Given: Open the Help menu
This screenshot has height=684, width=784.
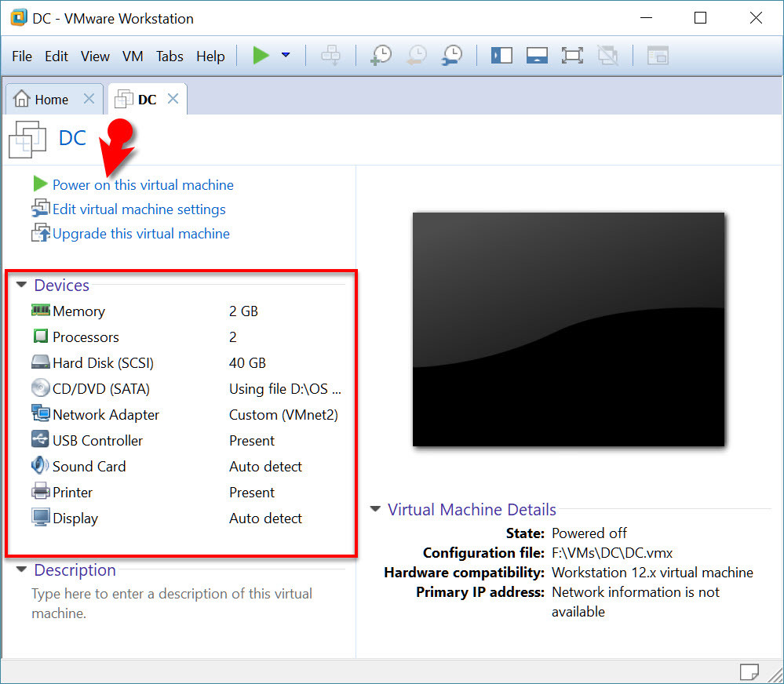Looking at the screenshot, I should (x=210, y=56).
